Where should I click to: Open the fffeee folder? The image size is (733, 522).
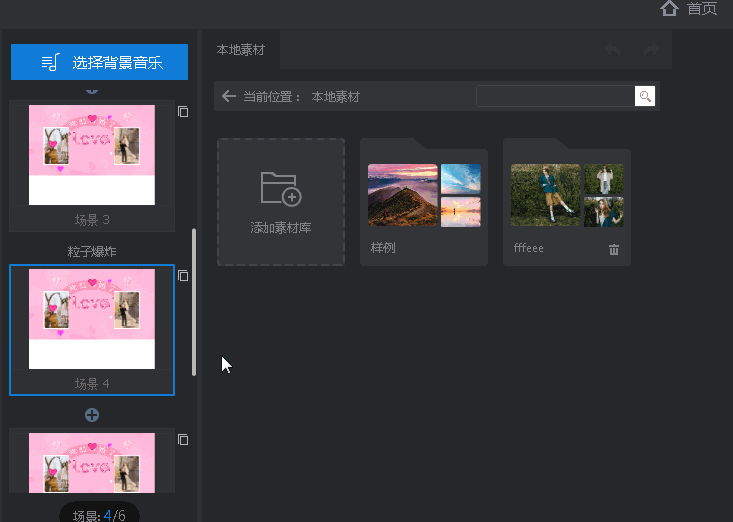567,202
